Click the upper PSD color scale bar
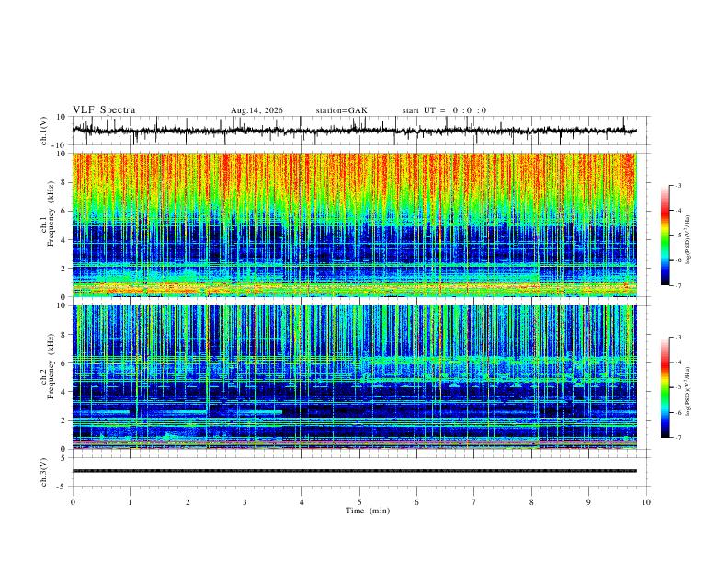The width and height of the screenshot is (728, 563). click(665, 235)
